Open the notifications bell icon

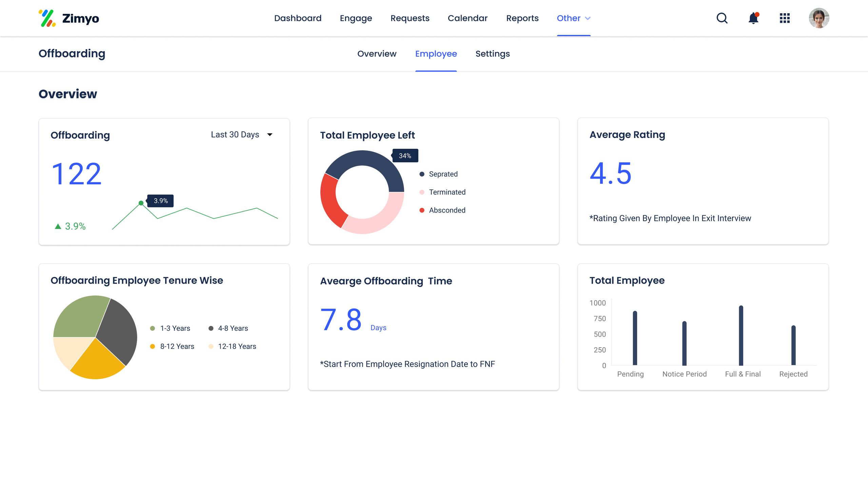pyautogui.click(x=753, y=18)
